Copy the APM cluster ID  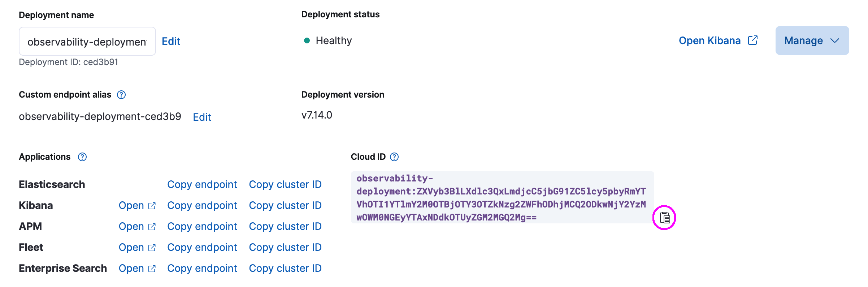pos(285,226)
